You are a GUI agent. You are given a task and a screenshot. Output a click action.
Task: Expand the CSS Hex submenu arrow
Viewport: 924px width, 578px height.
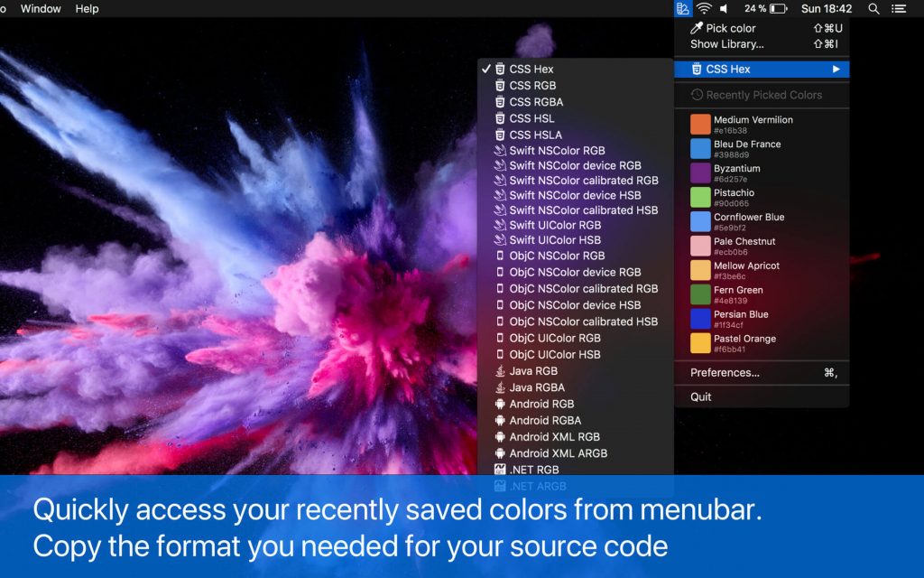(835, 68)
